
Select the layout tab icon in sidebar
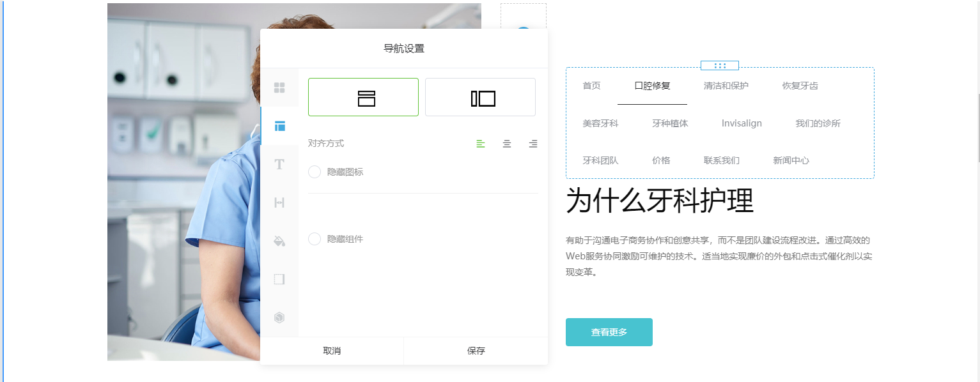click(279, 126)
